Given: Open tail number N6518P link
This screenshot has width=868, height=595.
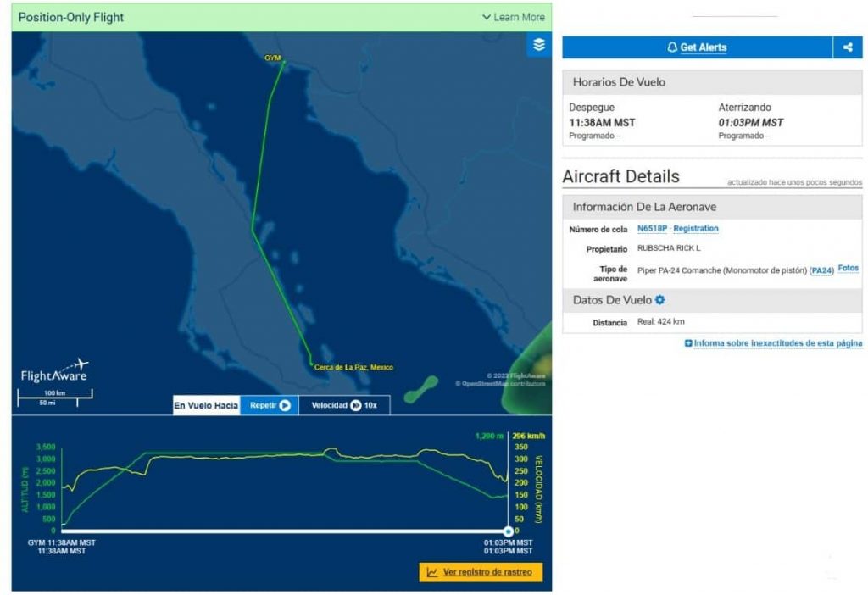Looking at the screenshot, I should [652, 229].
